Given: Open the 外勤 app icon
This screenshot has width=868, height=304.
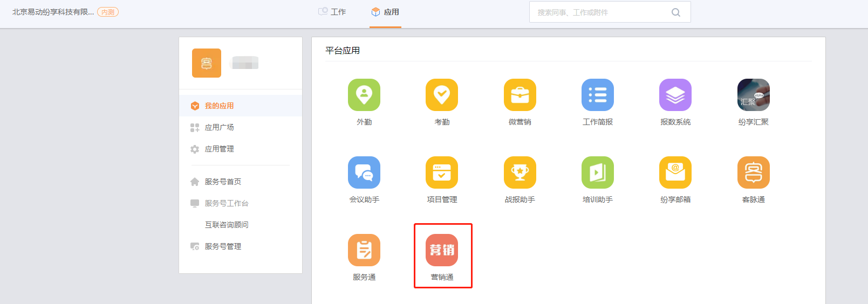Looking at the screenshot, I should point(364,95).
